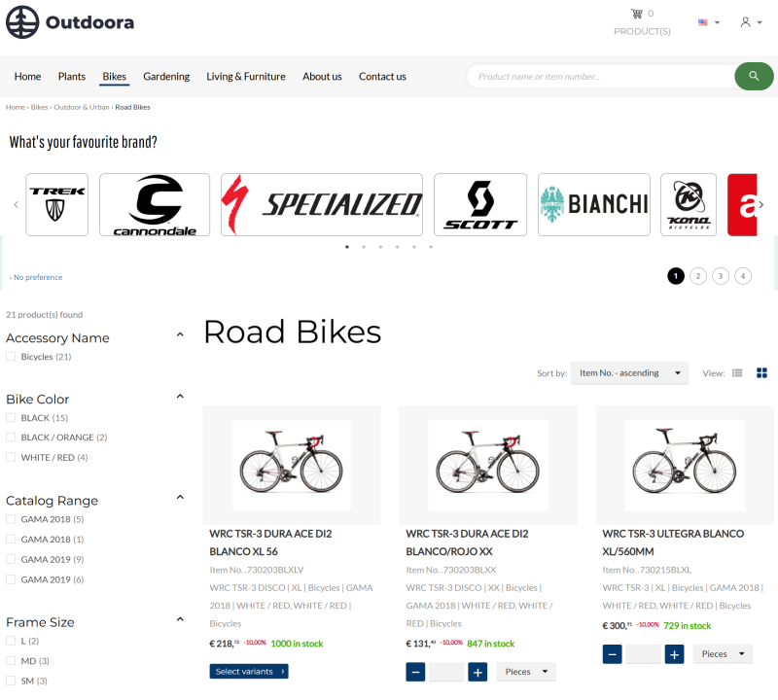
Task: Select the Specialized brand logo
Action: click(x=322, y=204)
